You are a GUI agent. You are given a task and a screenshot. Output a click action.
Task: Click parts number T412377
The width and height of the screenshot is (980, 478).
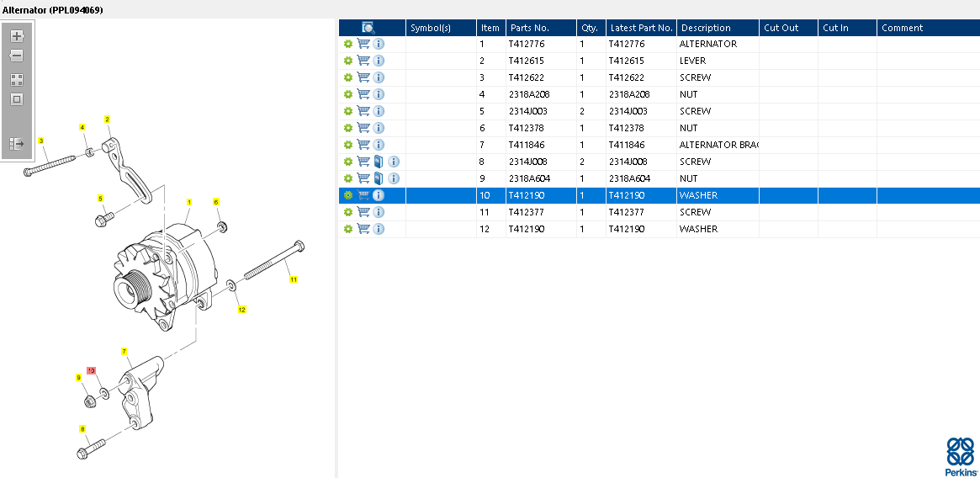click(x=527, y=212)
